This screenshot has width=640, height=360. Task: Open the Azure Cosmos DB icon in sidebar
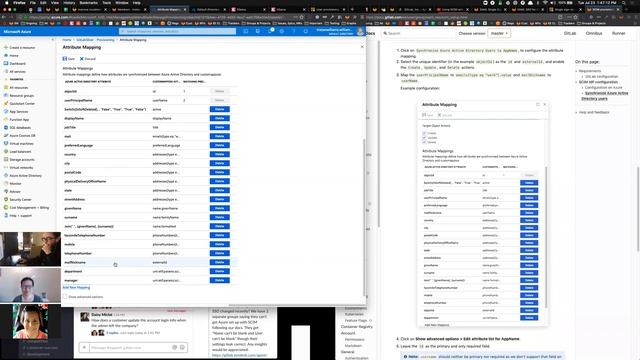tap(6, 136)
